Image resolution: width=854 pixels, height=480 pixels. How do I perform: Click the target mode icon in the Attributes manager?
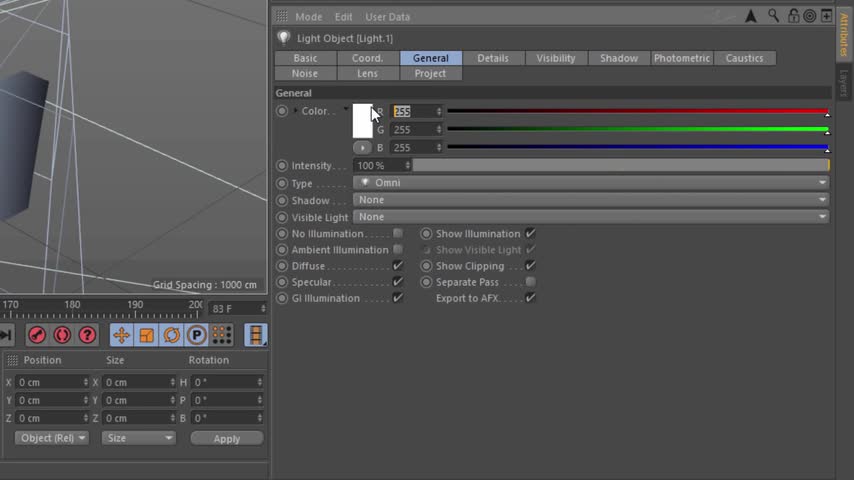pos(810,16)
